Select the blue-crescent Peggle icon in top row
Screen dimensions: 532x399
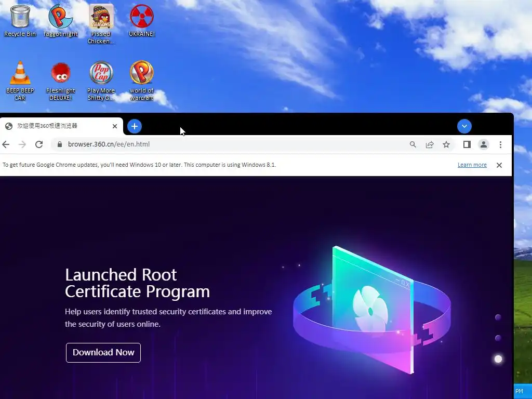click(60, 20)
